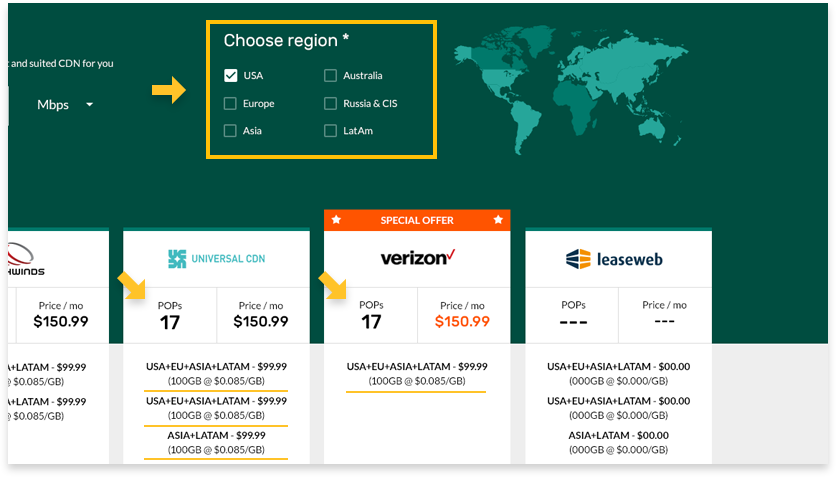Select the Special Offer banner

pyautogui.click(x=417, y=220)
